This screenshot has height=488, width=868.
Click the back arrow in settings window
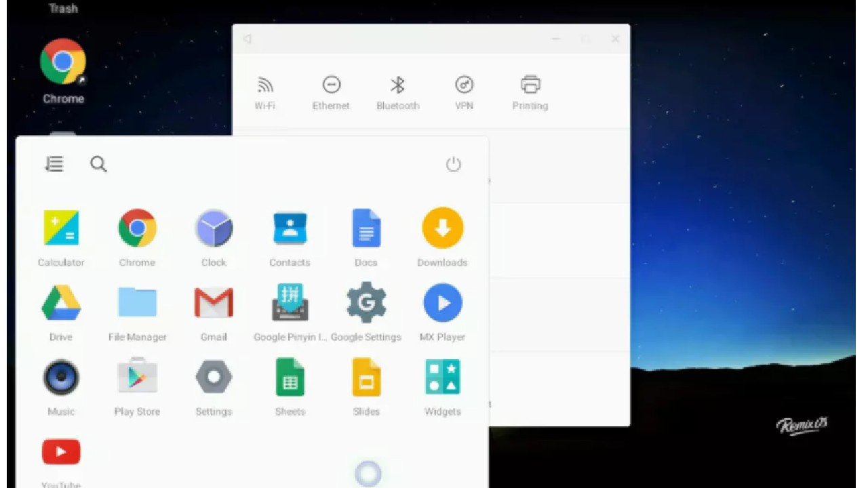(248, 39)
